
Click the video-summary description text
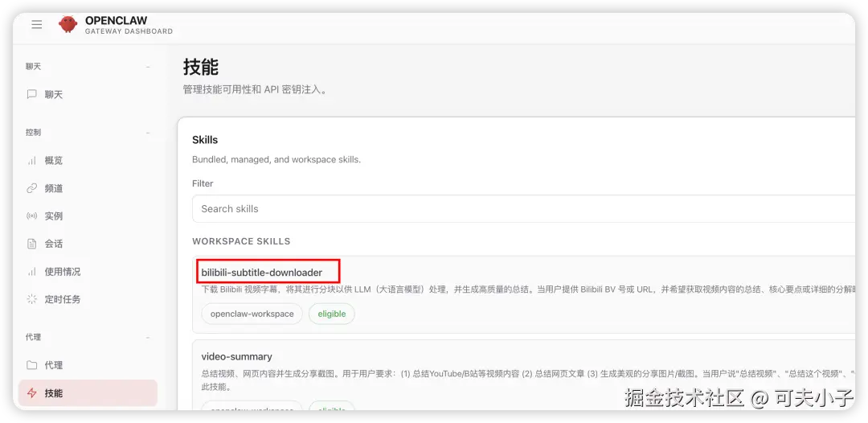tap(529, 380)
